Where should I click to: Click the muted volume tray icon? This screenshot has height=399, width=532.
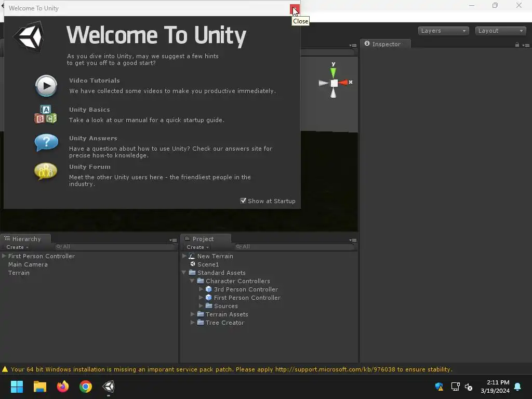469,387
